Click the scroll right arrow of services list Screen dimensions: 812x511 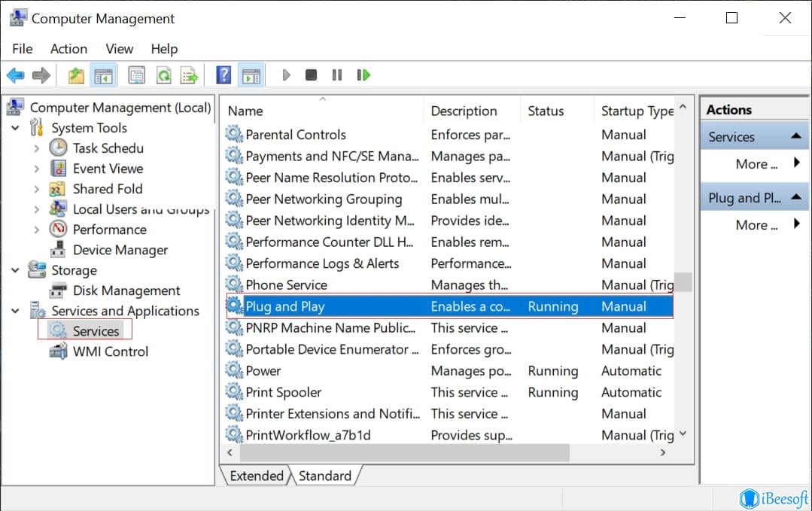[x=663, y=452]
